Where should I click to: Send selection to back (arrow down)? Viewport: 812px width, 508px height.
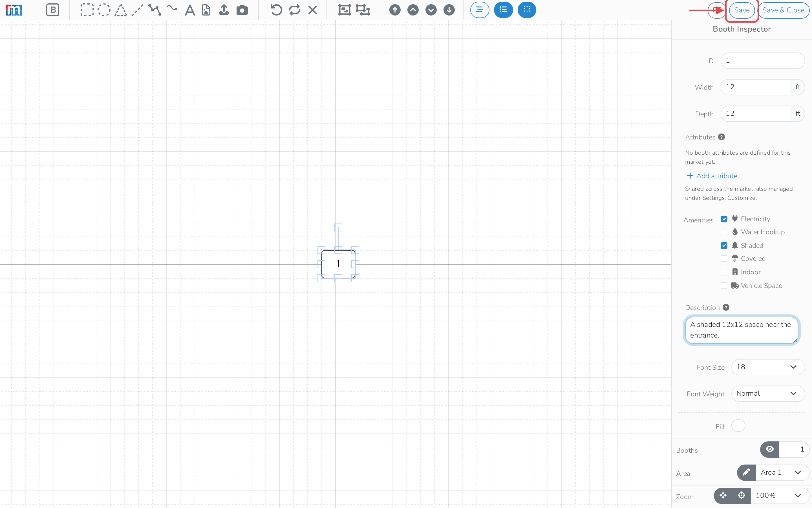(449, 10)
